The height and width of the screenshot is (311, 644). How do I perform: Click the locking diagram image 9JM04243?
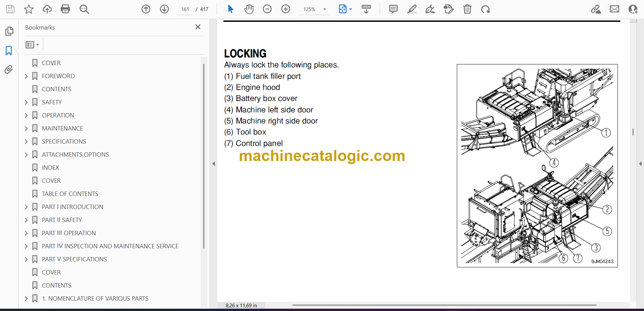pos(537,166)
